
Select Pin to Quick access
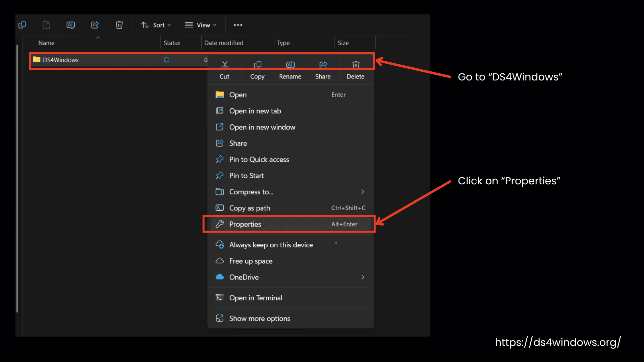pyautogui.click(x=291, y=160)
